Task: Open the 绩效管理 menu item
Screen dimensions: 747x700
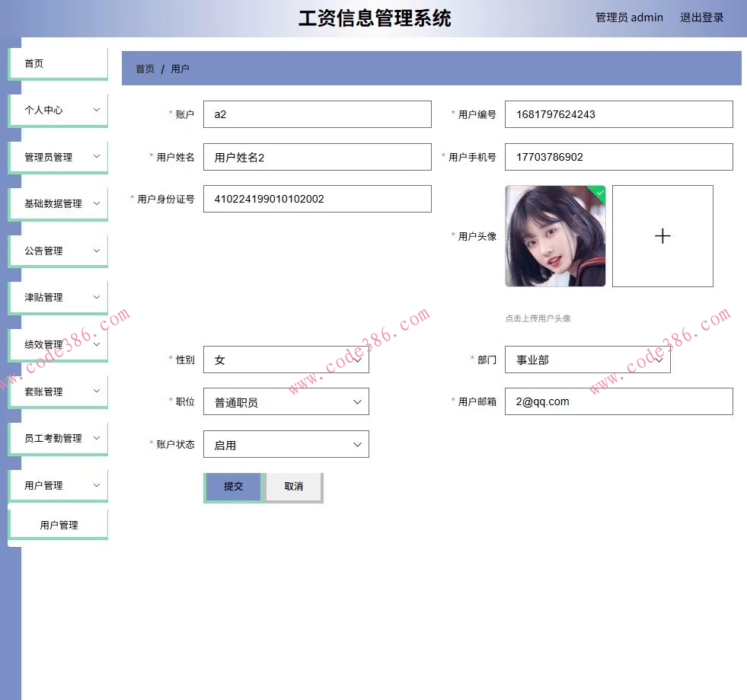Action: (57, 344)
